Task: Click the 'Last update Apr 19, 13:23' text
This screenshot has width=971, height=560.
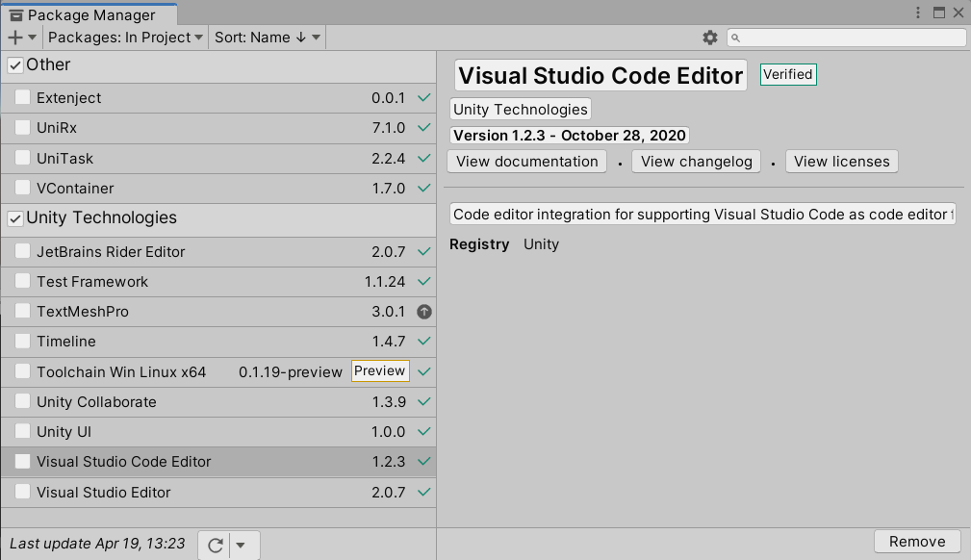Action: (97, 544)
